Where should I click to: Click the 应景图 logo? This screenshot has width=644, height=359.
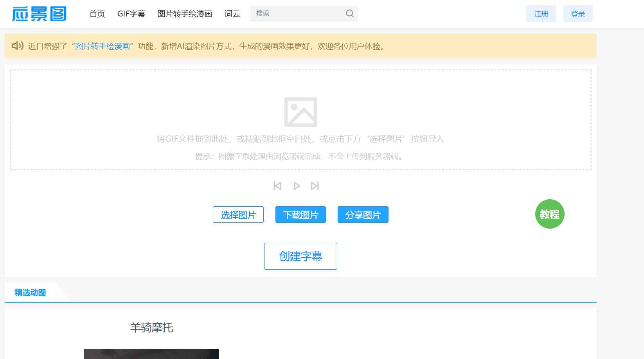[39, 14]
